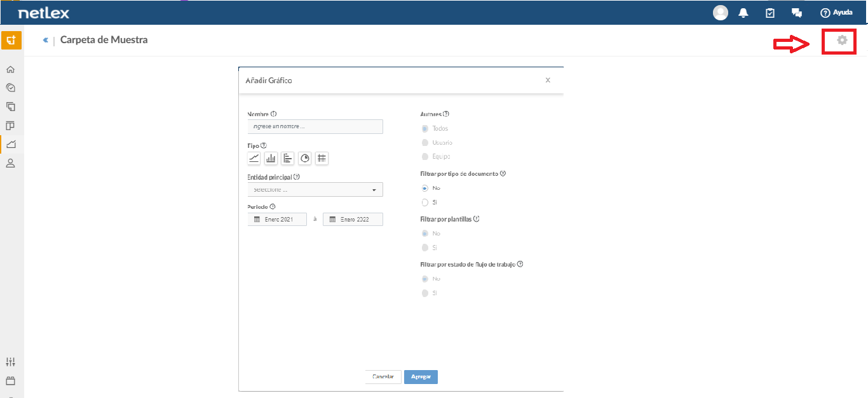The width and height of the screenshot is (868, 398).
Task: Select the Todos authors radio button
Action: [425, 128]
